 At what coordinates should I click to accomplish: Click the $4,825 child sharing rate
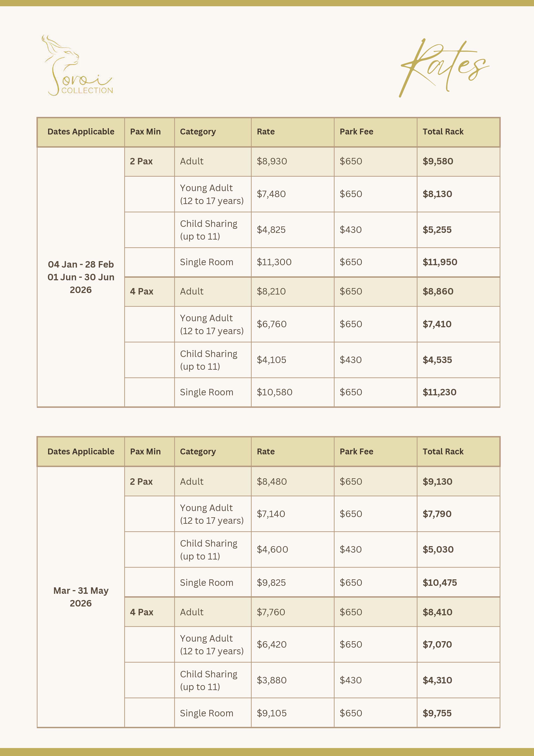271,230
